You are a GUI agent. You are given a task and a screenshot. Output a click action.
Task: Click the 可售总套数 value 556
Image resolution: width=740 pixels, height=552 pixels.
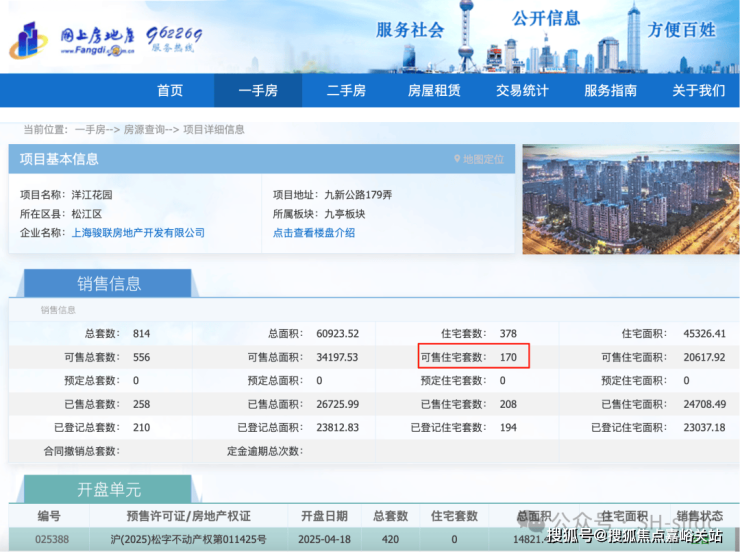142,357
